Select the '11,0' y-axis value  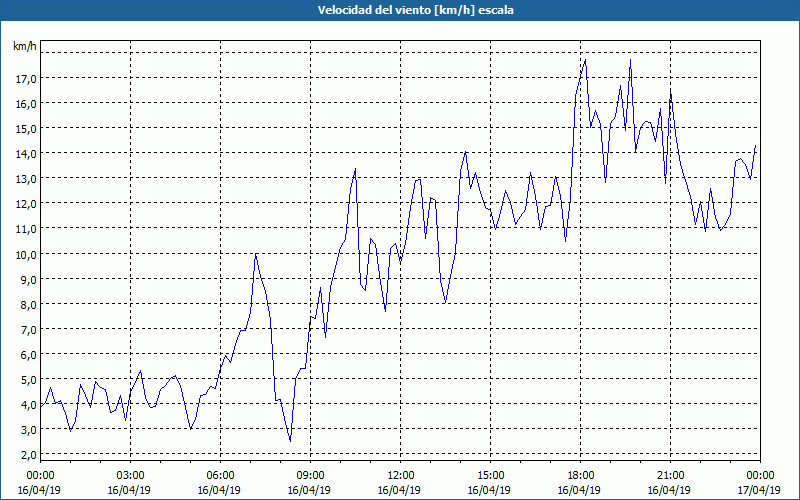(27, 229)
